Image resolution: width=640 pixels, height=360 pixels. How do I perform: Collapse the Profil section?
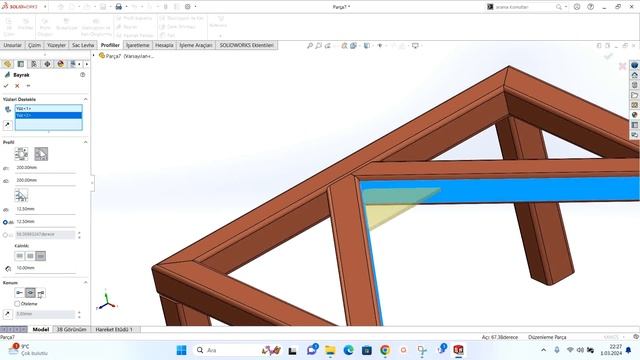point(85,142)
